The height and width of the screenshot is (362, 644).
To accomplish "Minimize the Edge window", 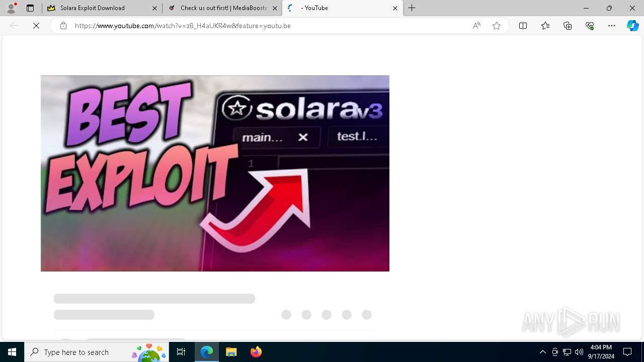I will pyautogui.click(x=586, y=8).
